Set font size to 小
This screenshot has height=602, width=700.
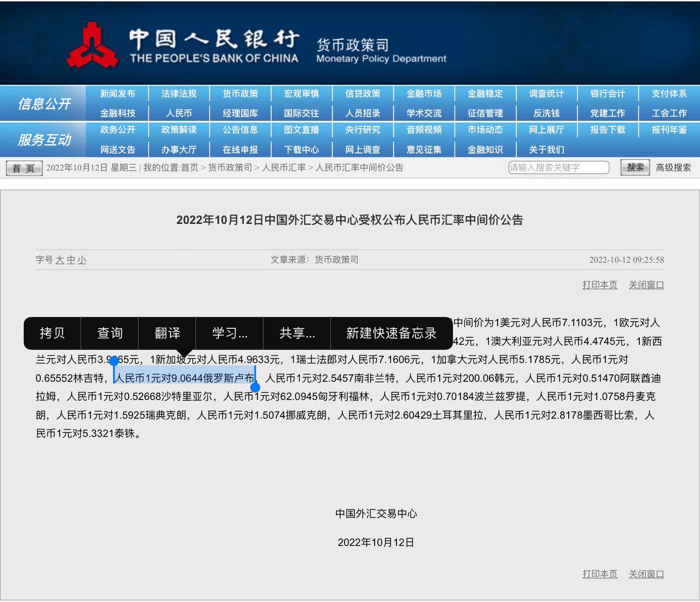coord(81,260)
